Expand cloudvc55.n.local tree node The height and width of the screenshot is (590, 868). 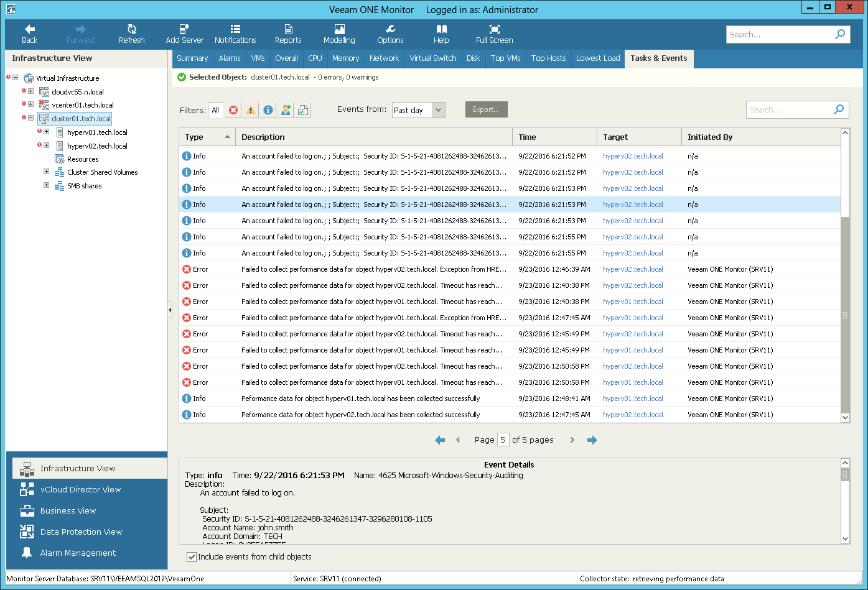coord(31,91)
